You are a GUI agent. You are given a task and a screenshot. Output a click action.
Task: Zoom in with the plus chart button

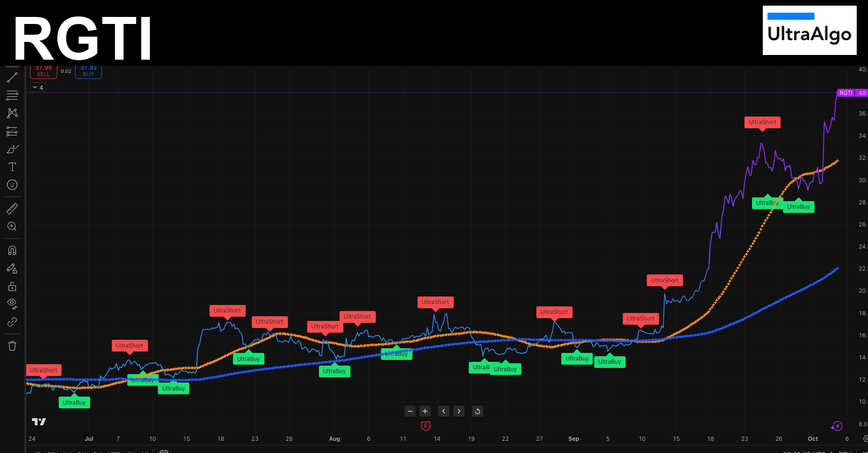coord(425,411)
